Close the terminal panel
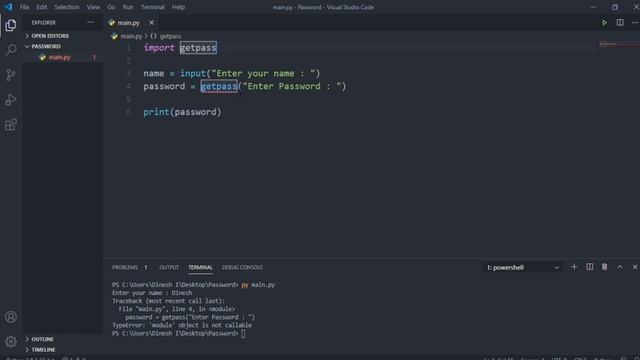 click(x=635, y=267)
